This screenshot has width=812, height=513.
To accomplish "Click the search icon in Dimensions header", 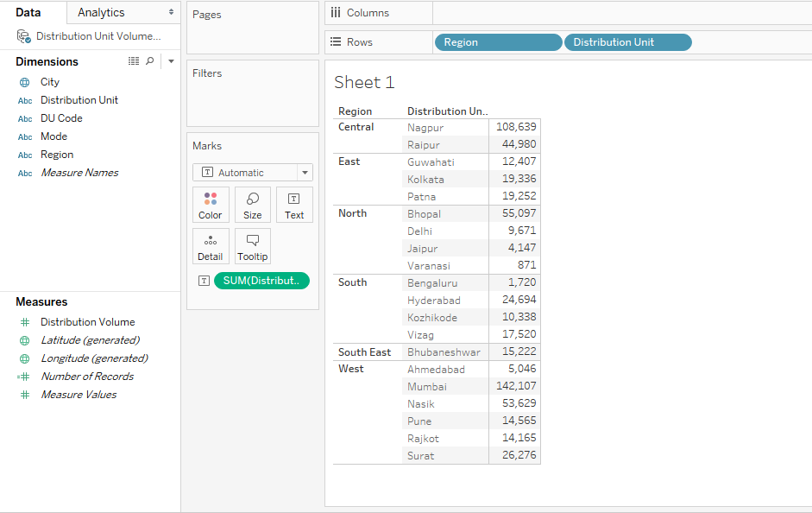I will click(149, 61).
